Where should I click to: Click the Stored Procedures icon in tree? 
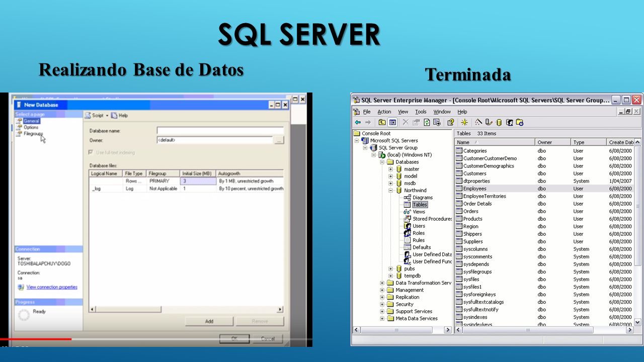pyautogui.click(x=408, y=219)
